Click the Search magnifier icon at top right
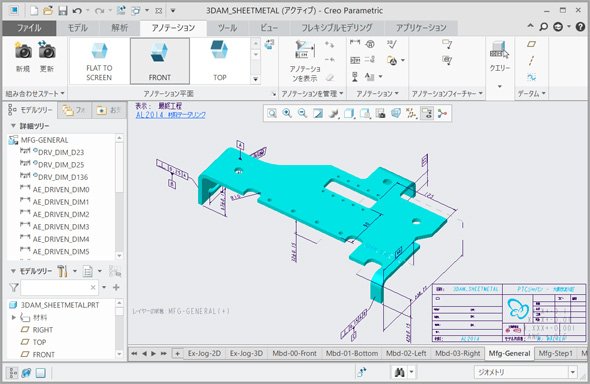 pos(543,27)
